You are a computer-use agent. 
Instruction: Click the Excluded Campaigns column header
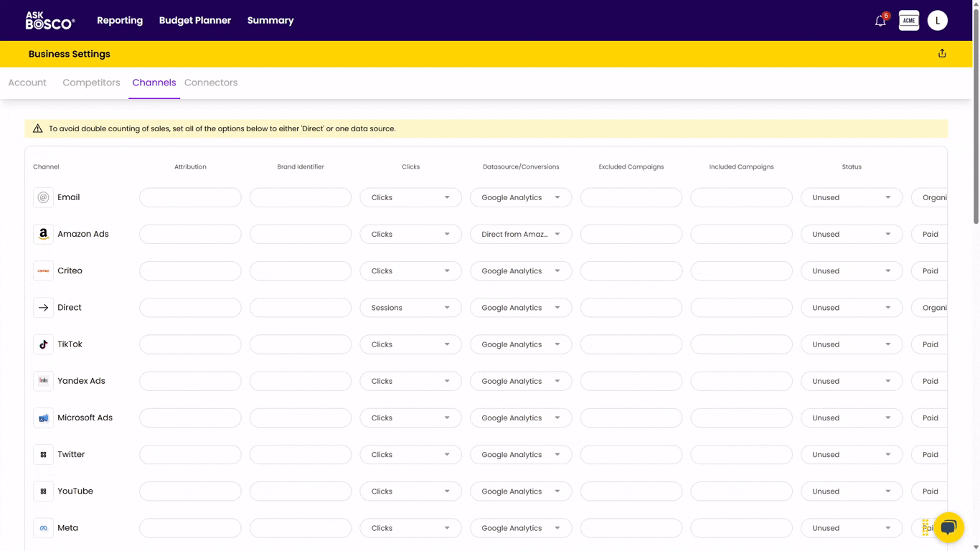tap(631, 166)
